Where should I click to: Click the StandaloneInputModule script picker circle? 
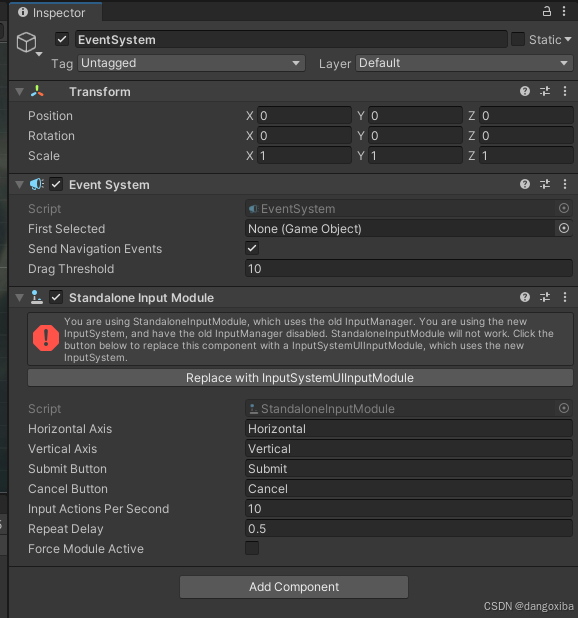[x=564, y=408]
